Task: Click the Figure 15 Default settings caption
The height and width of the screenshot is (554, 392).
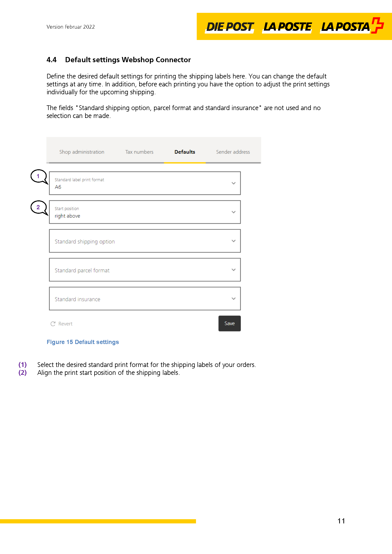Action: 83,342
